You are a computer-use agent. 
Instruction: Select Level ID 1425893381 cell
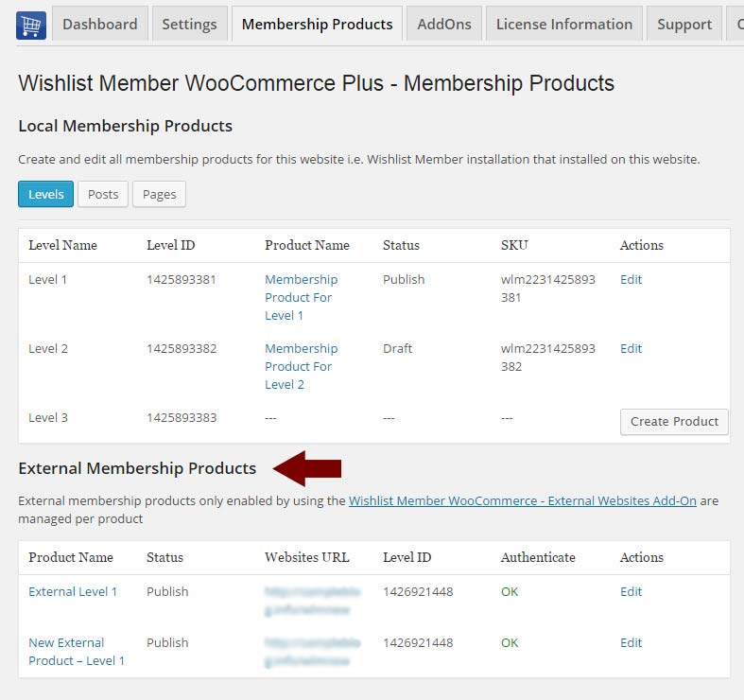(x=182, y=279)
